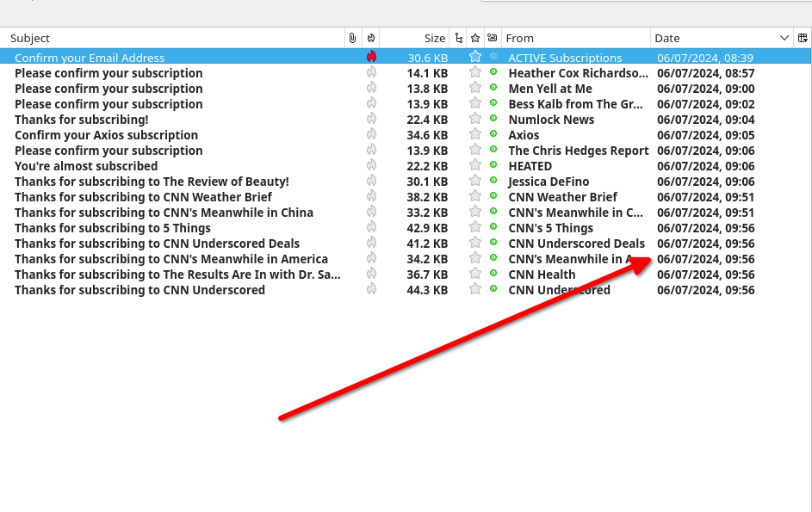Mark Jessica DeFino message as spam
This screenshot has width=812, height=512.
[x=371, y=181]
